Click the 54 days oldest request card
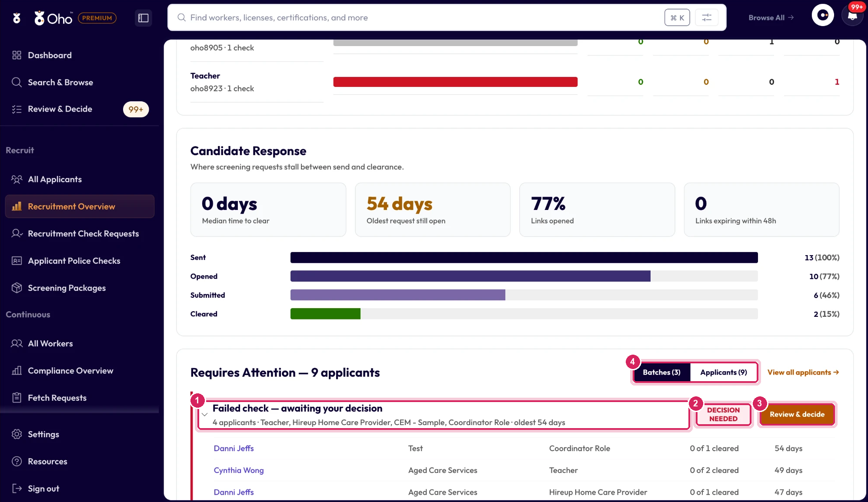The image size is (868, 502). [x=433, y=210]
